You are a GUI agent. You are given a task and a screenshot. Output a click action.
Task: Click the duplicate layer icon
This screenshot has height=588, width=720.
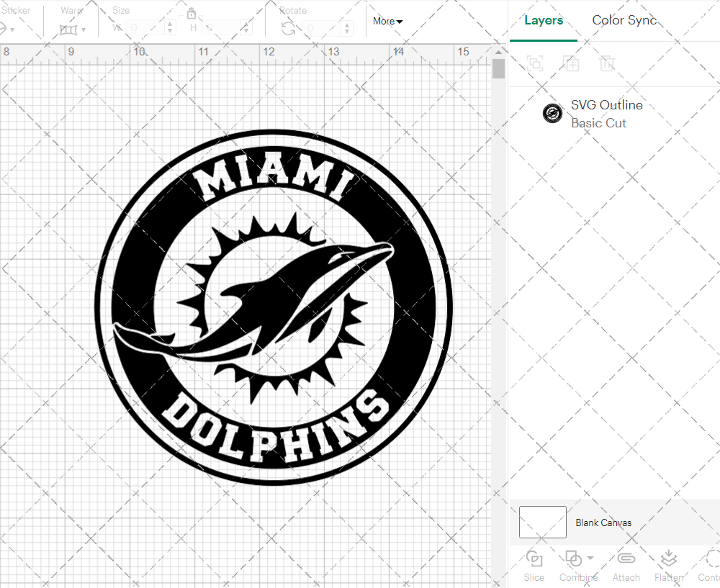(x=572, y=63)
